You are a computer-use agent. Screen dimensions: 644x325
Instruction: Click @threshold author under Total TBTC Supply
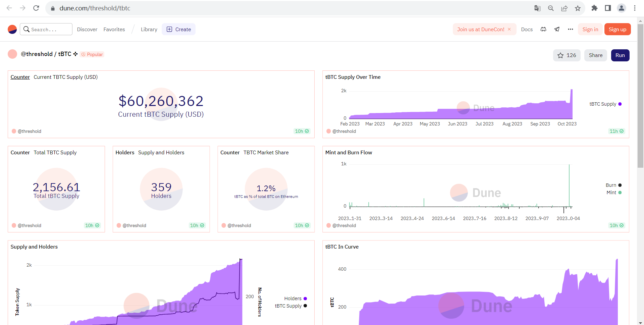pos(30,225)
